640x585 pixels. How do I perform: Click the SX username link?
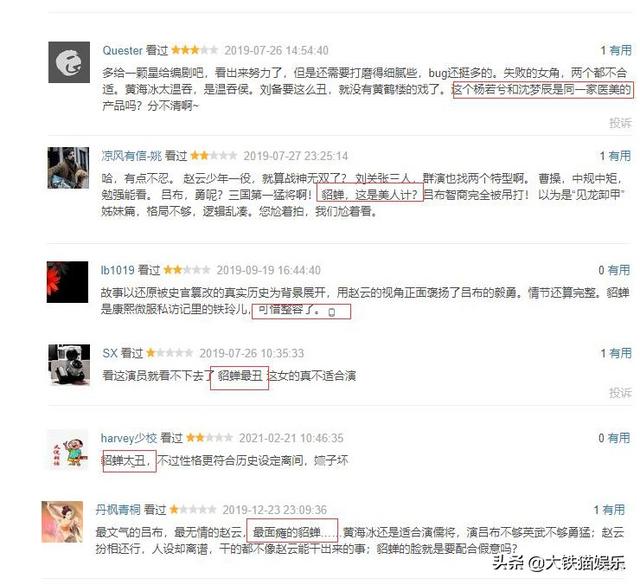point(110,353)
